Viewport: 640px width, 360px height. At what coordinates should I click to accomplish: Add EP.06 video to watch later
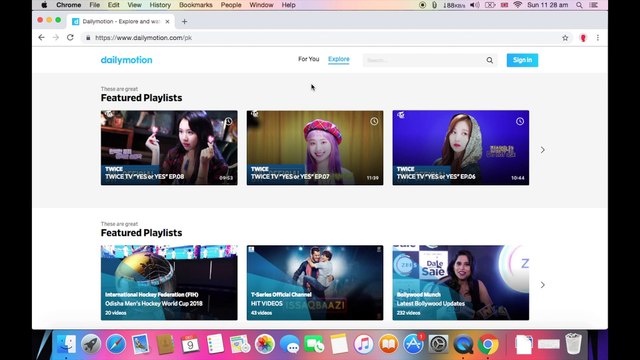[x=520, y=121]
